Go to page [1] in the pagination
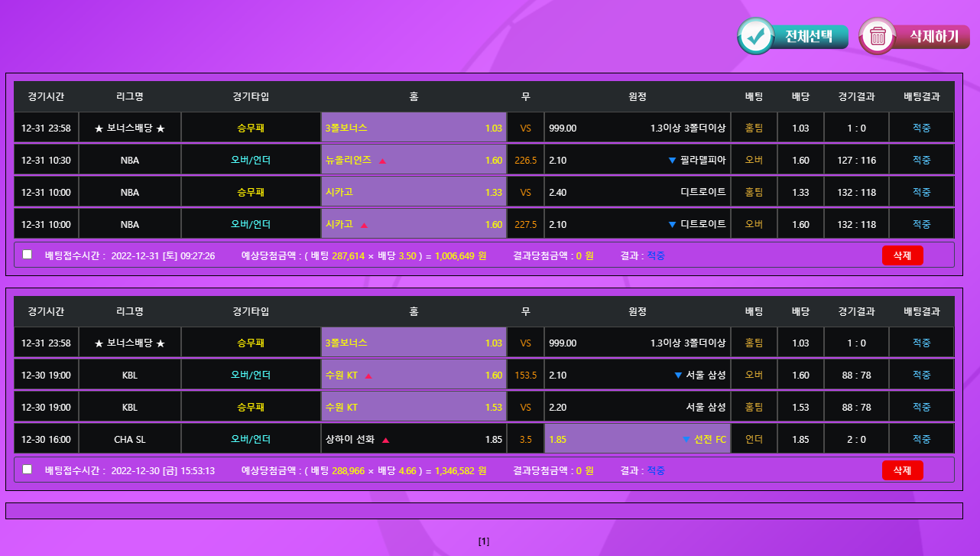This screenshot has height=556, width=980. point(483,541)
